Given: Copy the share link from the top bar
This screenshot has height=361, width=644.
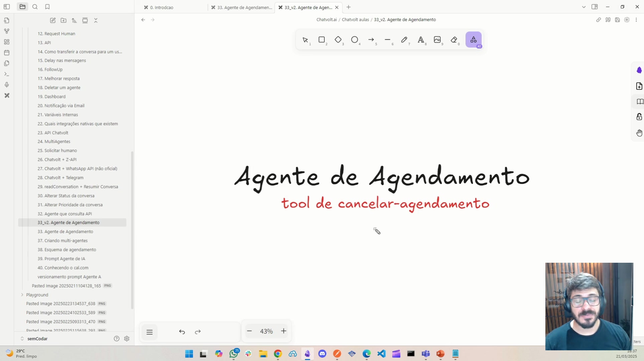Looking at the screenshot, I should pos(598,20).
